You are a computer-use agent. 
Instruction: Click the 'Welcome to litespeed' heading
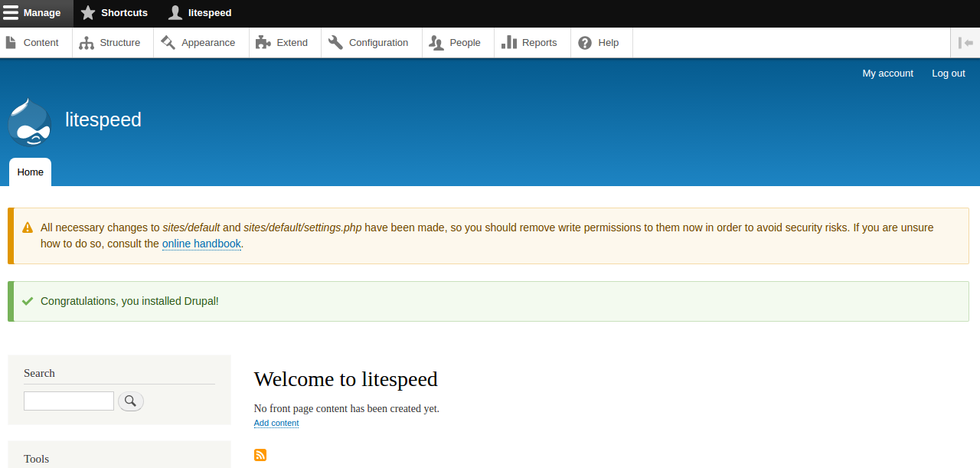click(346, 379)
